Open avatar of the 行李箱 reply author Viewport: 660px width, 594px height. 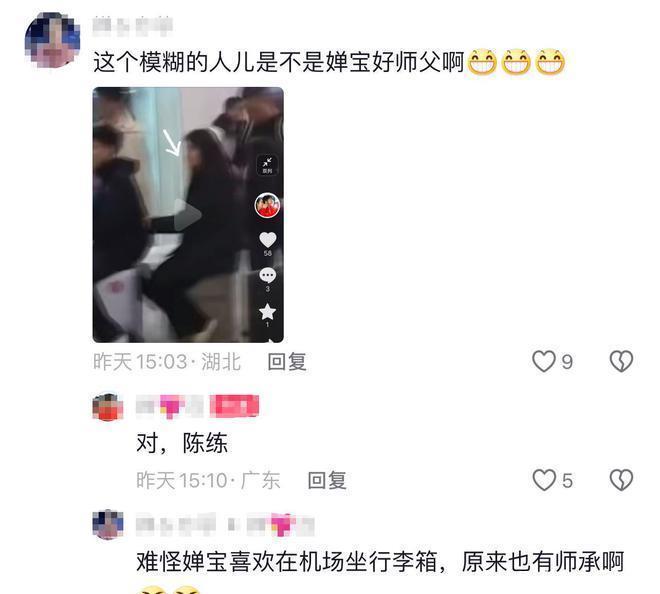(x=108, y=524)
